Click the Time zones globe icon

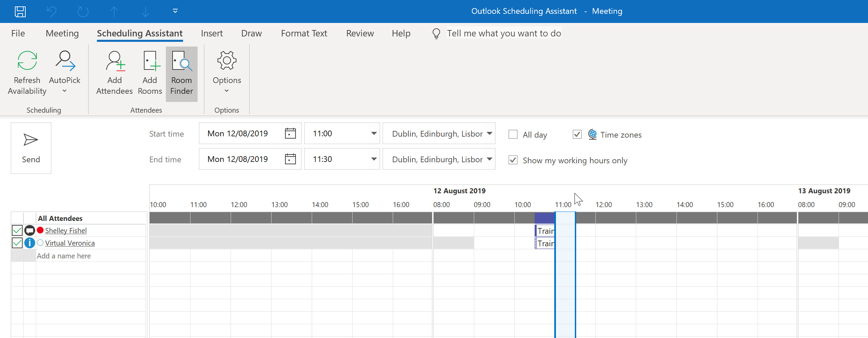(x=592, y=134)
